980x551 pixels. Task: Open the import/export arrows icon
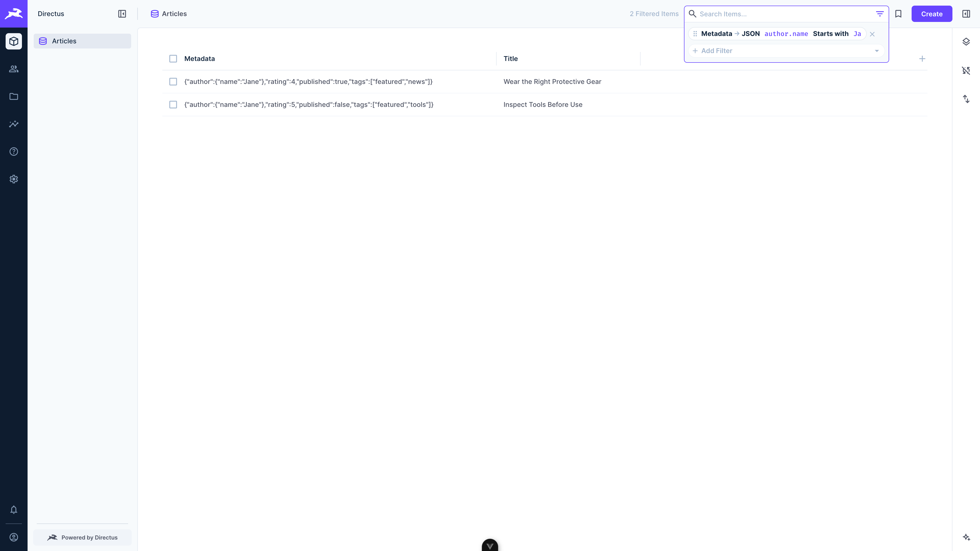[966, 99]
